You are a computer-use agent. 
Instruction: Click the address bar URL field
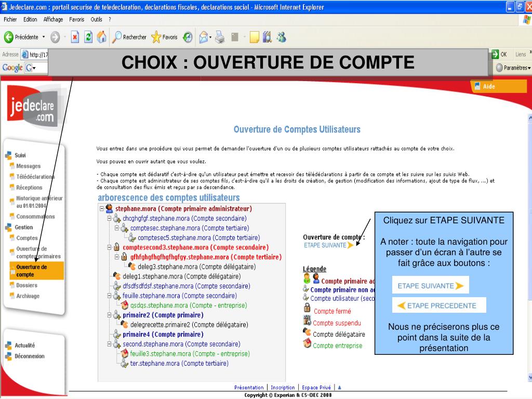click(x=35, y=54)
